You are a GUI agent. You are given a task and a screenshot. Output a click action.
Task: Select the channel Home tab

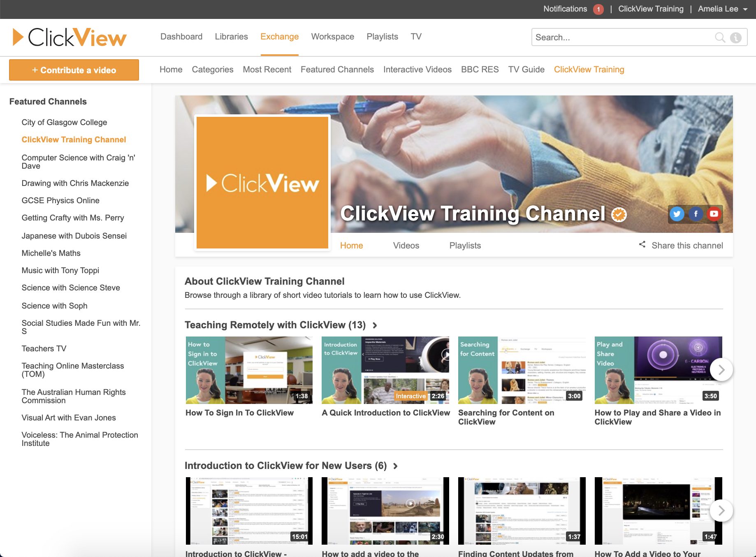point(351,246)
